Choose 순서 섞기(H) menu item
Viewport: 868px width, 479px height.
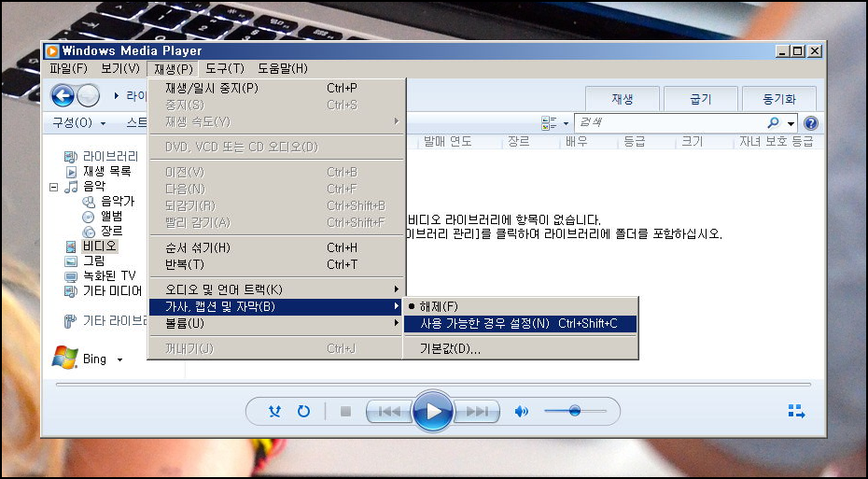(x=277, y=247)
